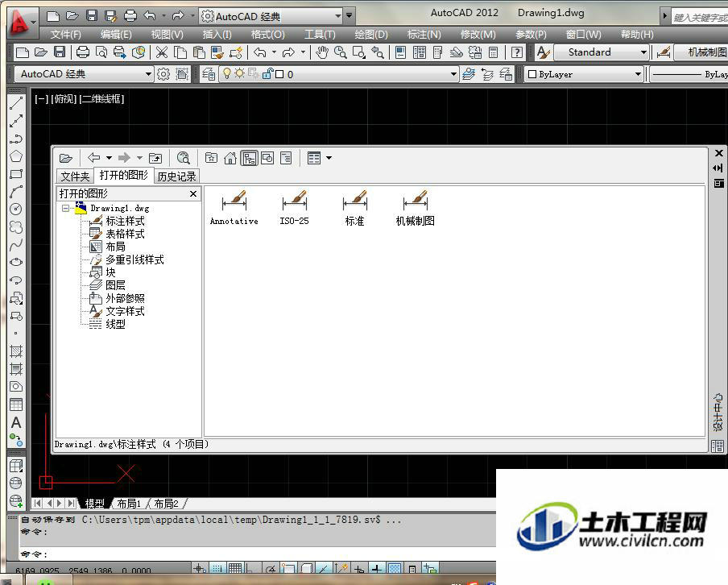Switch to the 文件夹 tab
The image size is (728, 585).
[x=75, y=176]
